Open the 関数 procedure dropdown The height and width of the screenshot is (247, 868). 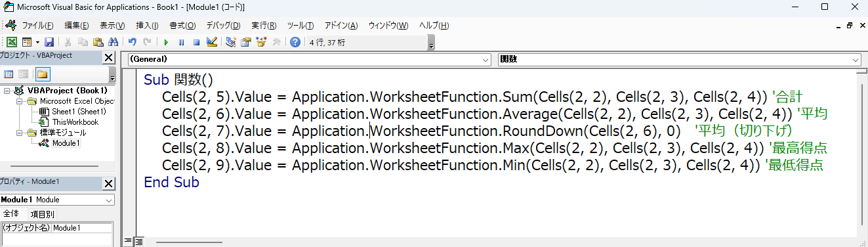[x=679, y=59]
